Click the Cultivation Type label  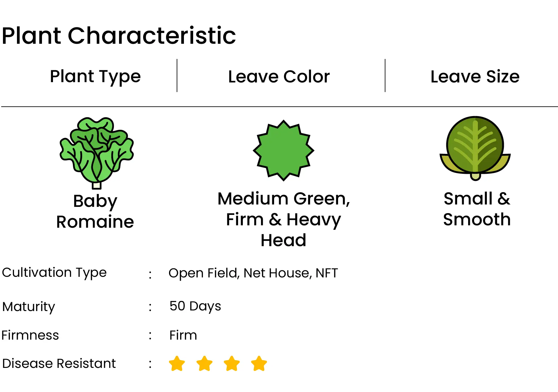coord(54,273)
